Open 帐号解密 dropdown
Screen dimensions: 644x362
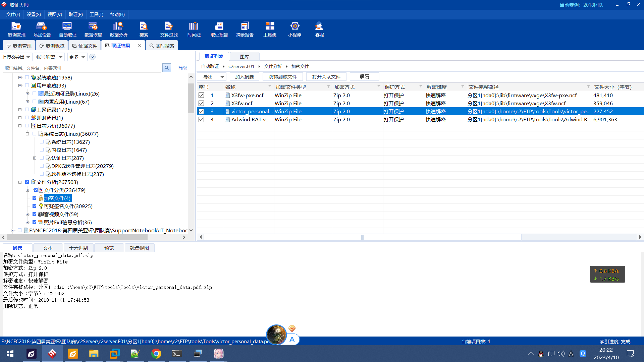coord(49,57)
